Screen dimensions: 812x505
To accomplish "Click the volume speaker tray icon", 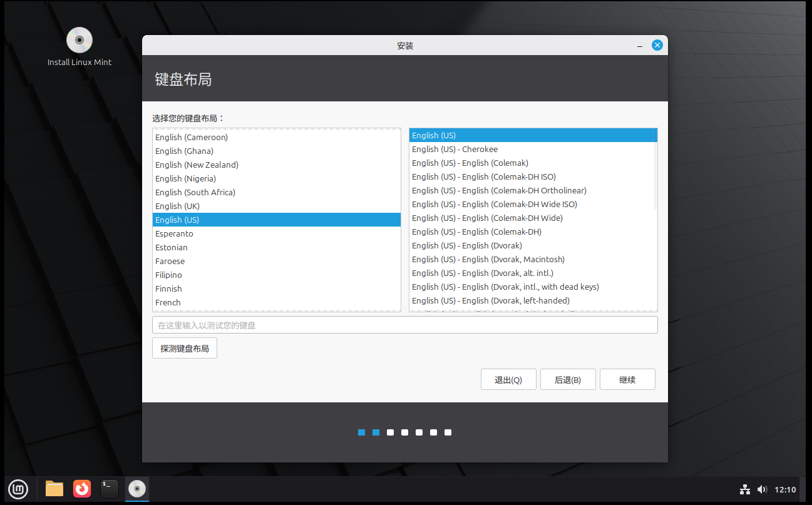I will coord(762,489).
